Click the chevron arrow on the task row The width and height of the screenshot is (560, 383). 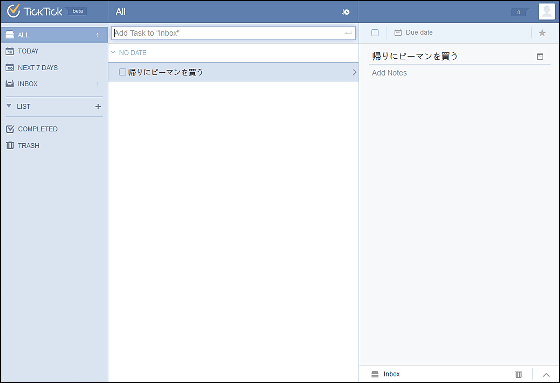(x=354, y=72)
